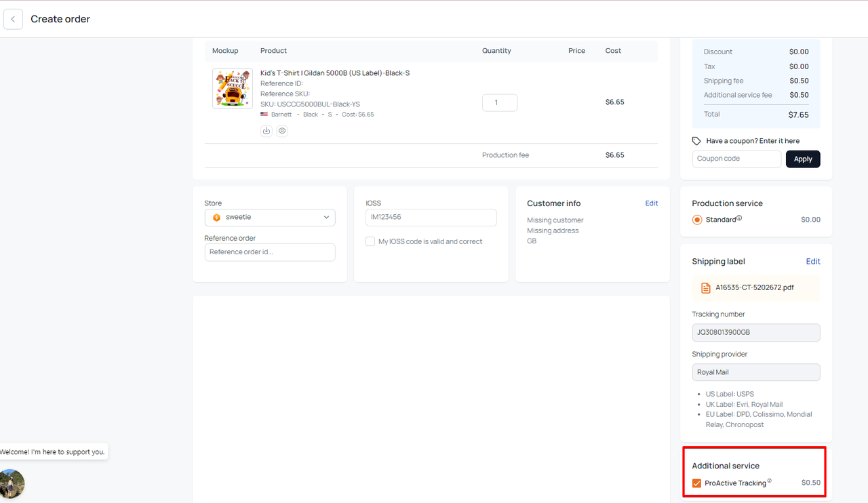The width and height of the screenshot is (868, 503).
Task: Download the product mockup file
Action: click(267, 131)
